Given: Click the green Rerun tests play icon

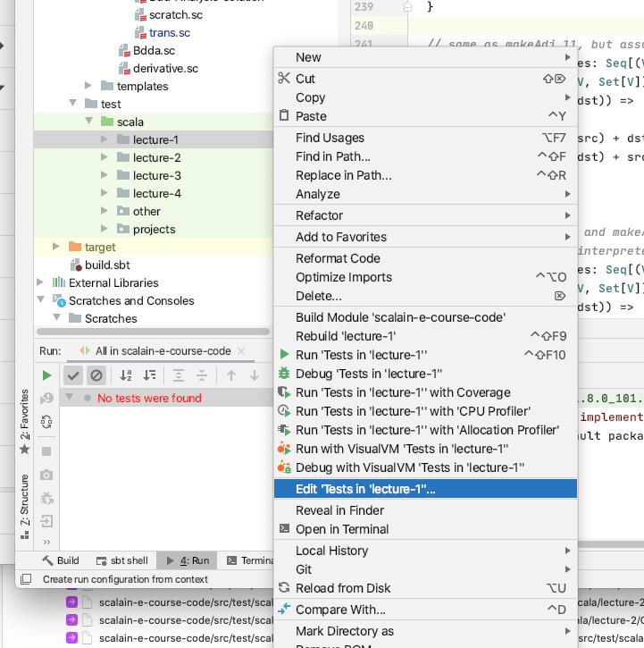Looking at the screenshot, I should pyautogui.click(x=46, y=375).
